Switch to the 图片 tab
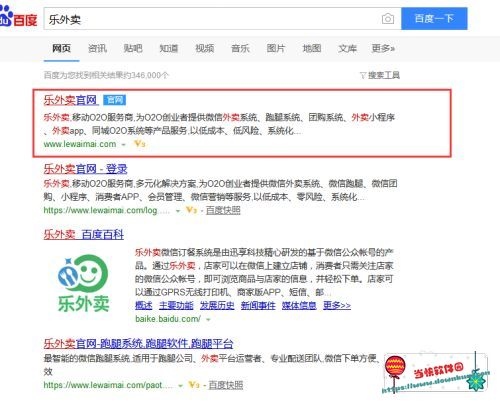 tap(276, 48)
